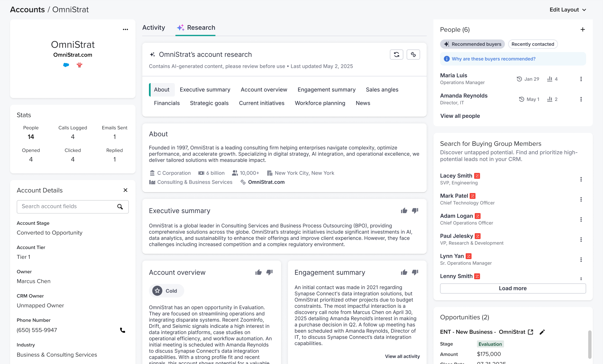Click the ENT - New Business - OmniStrat title
Image resolution: width=603 pixels, height=364 pixels.
point(482,332)
